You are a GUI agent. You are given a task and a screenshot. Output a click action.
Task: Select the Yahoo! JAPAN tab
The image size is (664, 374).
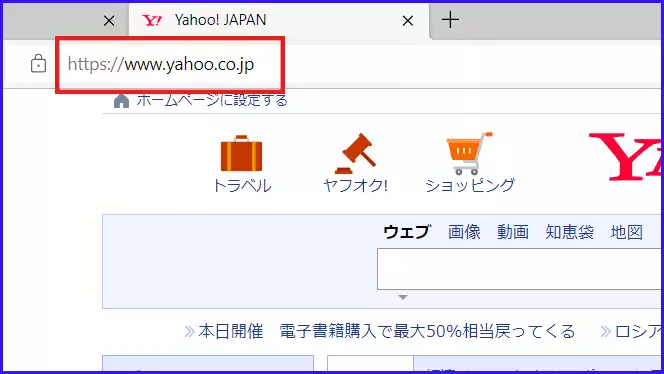tap(279, 20)
